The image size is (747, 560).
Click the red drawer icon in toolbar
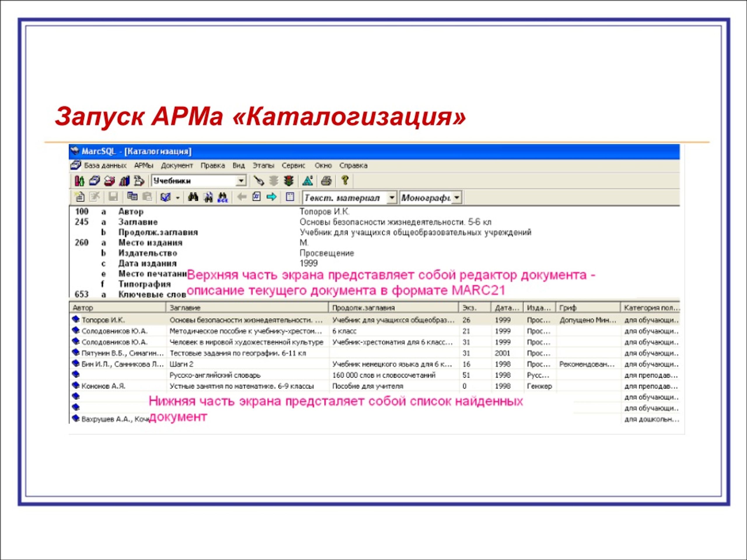109,181
